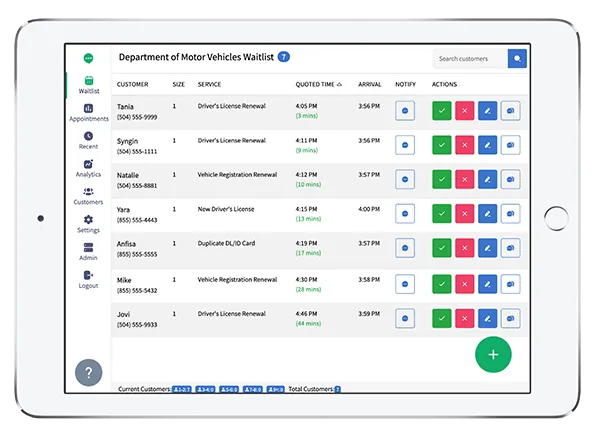Remove Jovi with the red X button
The image size is (600, 440).
465,318
